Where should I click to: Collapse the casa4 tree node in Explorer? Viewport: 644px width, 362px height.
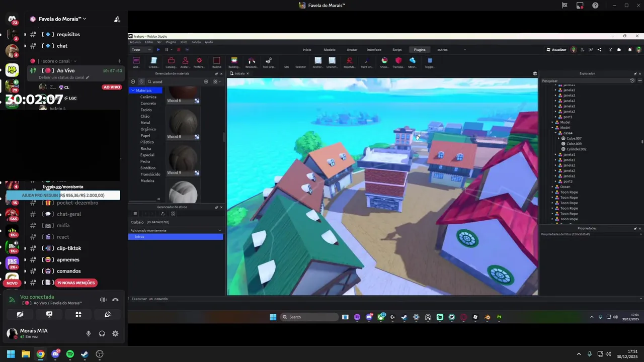pos(555,133)
